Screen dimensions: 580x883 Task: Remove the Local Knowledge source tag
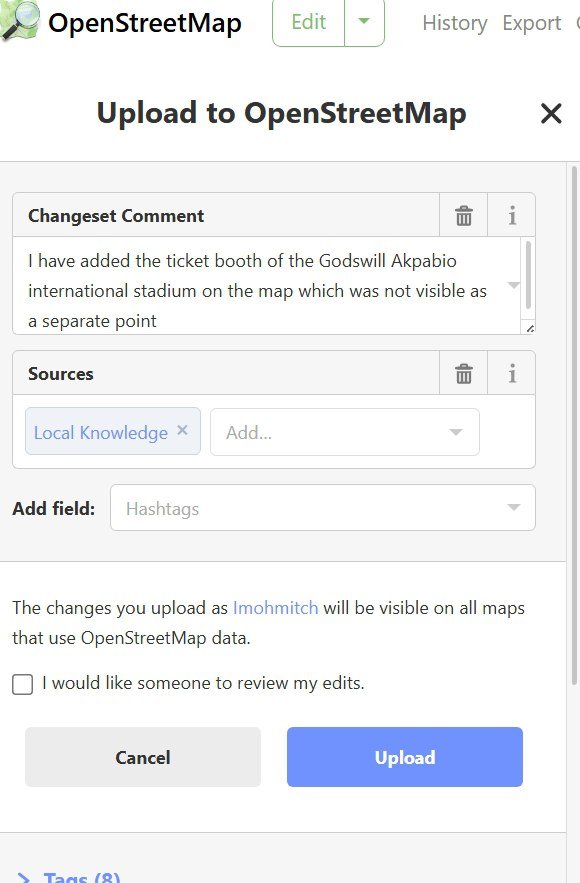[182, 430]
